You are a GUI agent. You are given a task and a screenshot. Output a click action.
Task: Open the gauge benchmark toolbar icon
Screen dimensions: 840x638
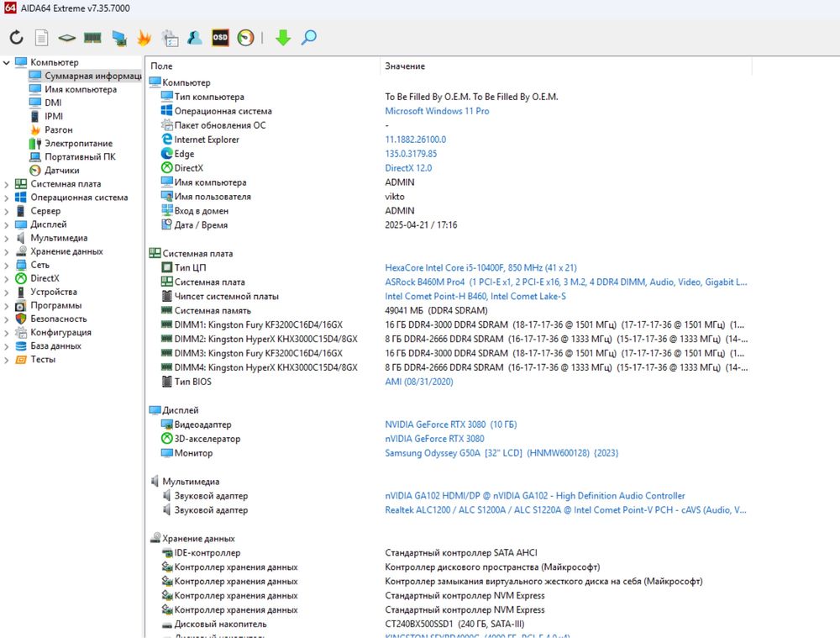tap(246, 38)
